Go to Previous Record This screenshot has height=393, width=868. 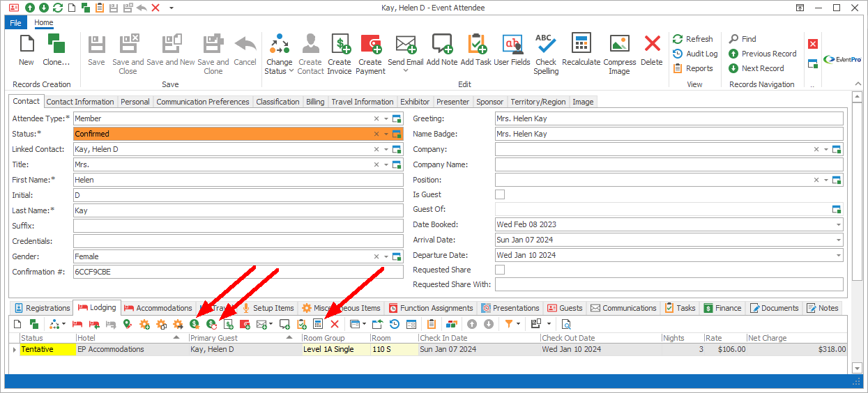tap(762, 54)
